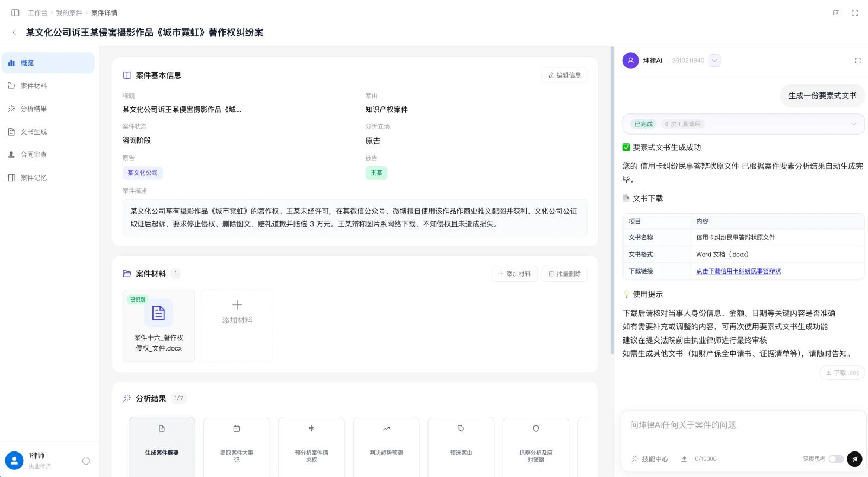
Task: Click the 坤律AI purple avatar icon
Action: [x=630, y=60]
